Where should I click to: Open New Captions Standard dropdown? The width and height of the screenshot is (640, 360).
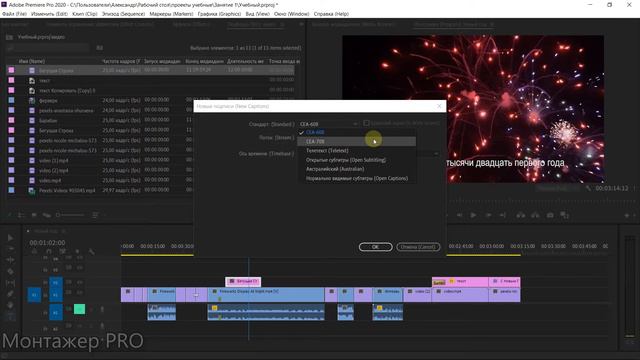329,124
